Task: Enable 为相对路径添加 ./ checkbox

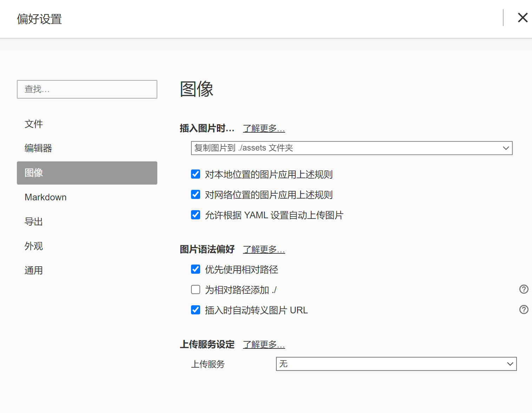Action: [196, 289]
